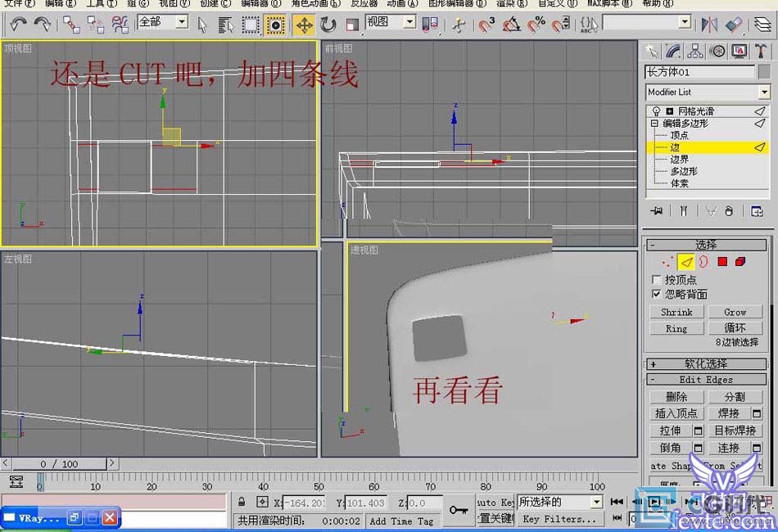Screen dimensions: 778x532
Task: Enable the 按顶点 checkbox
Action: click(x=657, y=280)
